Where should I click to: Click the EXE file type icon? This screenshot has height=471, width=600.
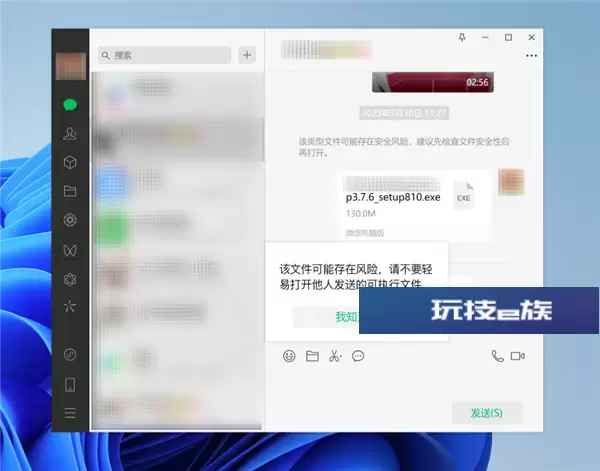point(464,196)
